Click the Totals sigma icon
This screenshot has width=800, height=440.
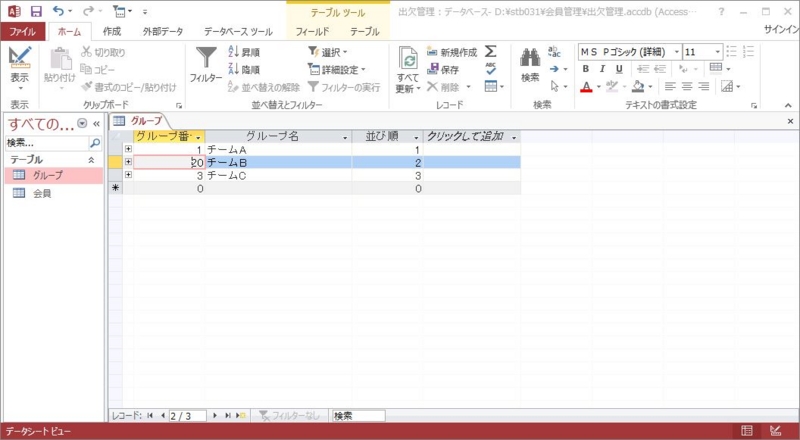click(490, 52)
